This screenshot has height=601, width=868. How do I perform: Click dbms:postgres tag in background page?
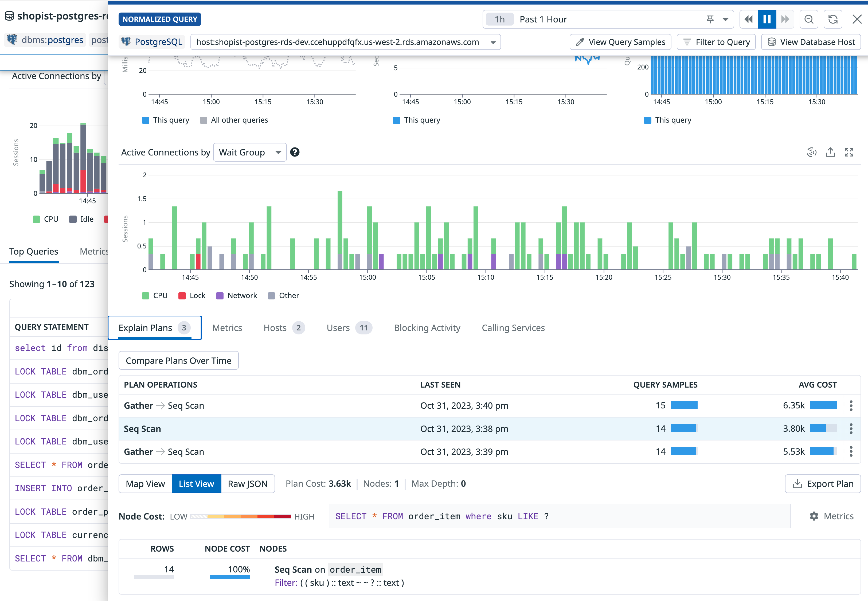46,40
